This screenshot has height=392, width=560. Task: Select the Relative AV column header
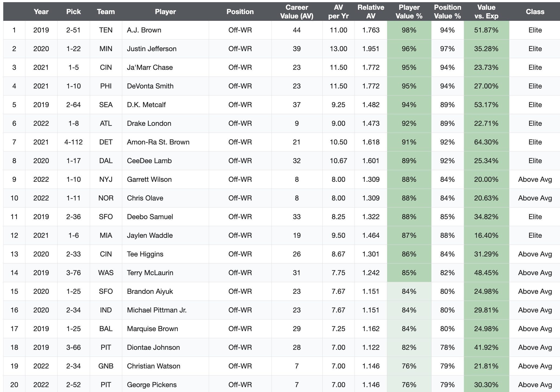(371, 12)
